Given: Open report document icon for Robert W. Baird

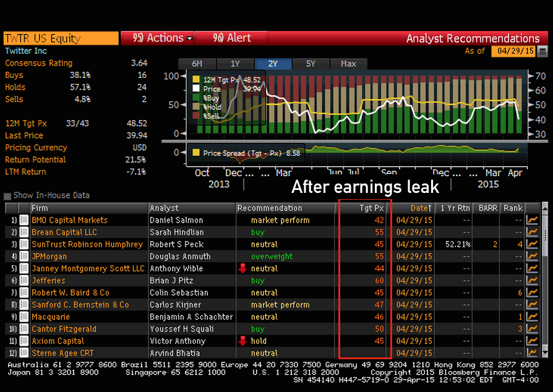Looking at the screenshot, I should tap(24, 292).
